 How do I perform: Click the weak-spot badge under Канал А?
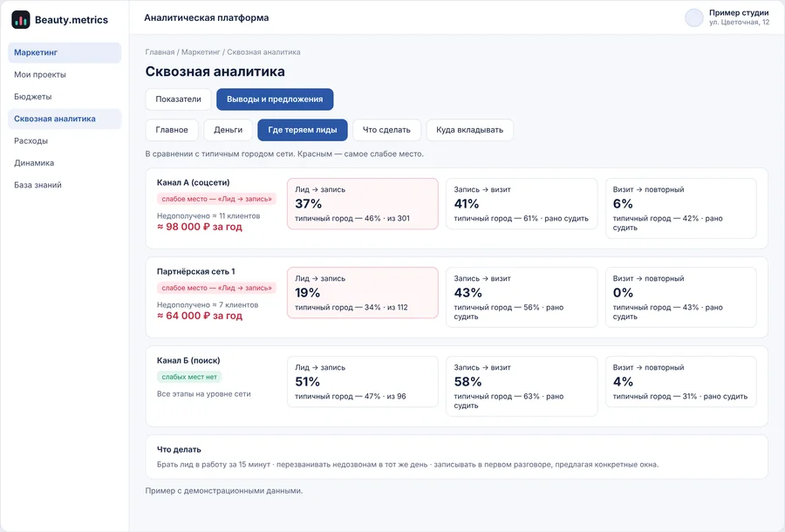pyautogui.click(x=217, y=199)
